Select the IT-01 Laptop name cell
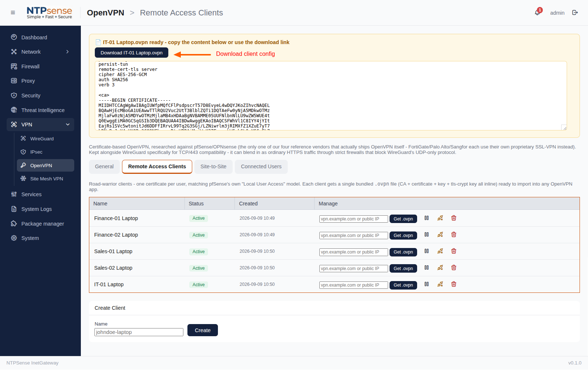 (109, 284)
